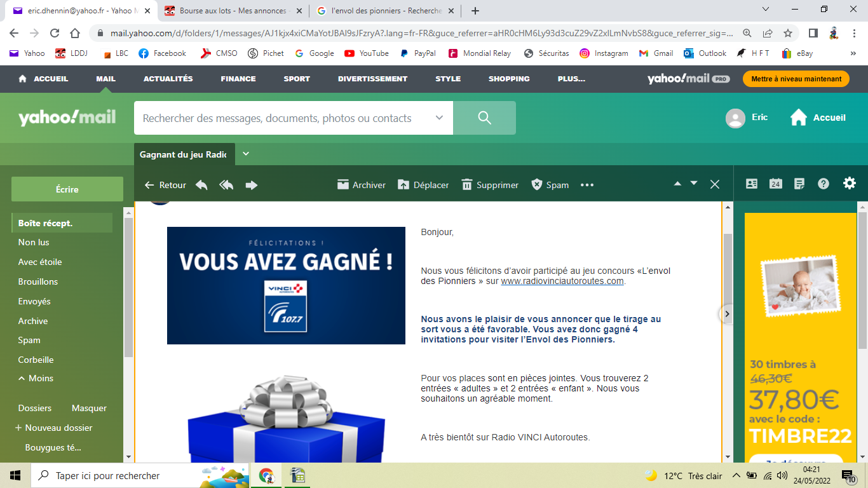This screenshot has width=868, height=488.
Task: Click the Chrome taskbar icon
Action: pos(266,475)
